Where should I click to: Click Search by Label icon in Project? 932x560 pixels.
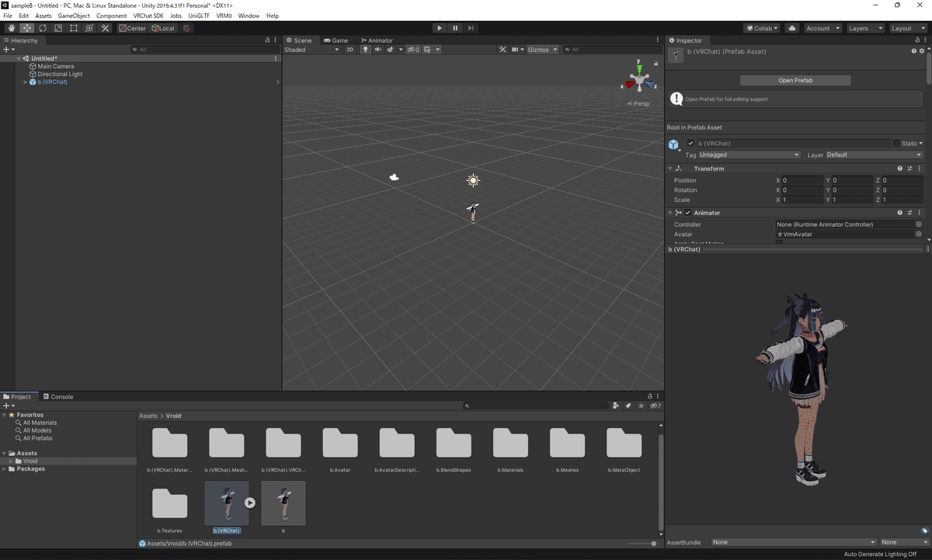click(628, 405)
